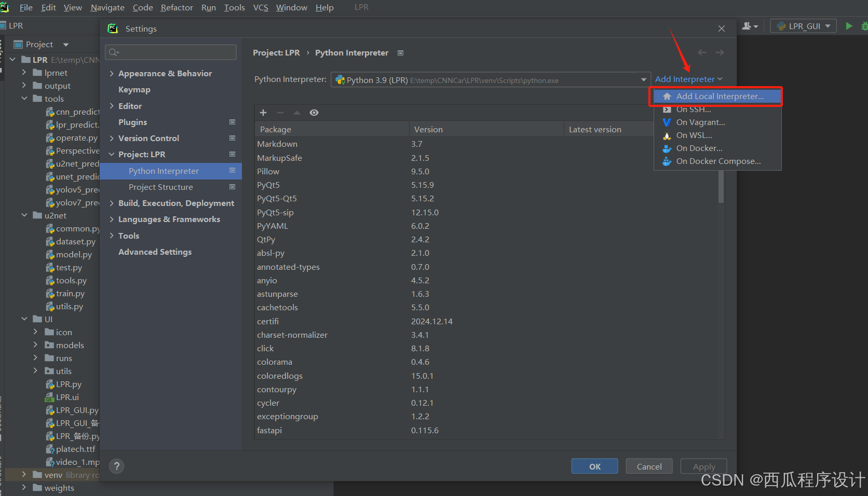Open the Add Interpreter dropdown link
The image size is (868, 496).
[688, 79]
